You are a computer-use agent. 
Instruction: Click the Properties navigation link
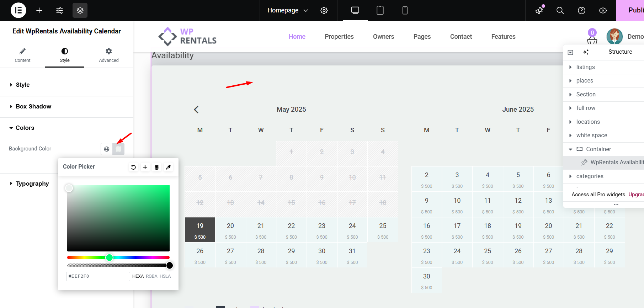[339, 37]
